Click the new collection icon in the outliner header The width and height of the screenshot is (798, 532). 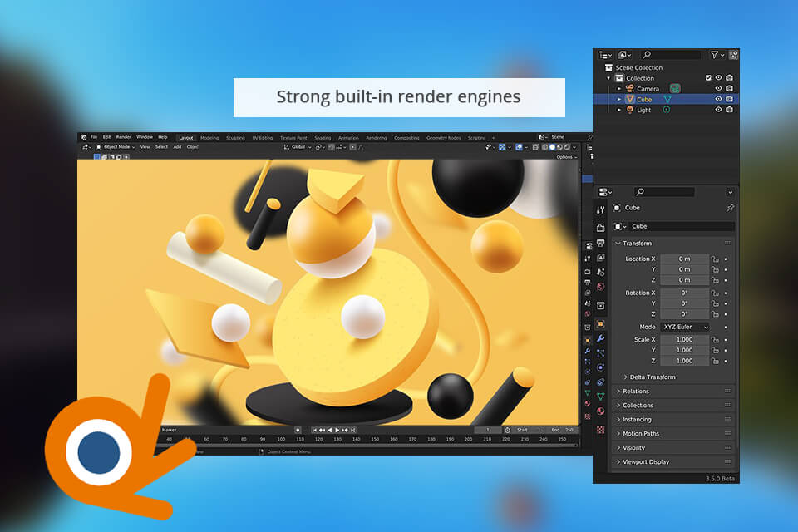pos(733,55)
